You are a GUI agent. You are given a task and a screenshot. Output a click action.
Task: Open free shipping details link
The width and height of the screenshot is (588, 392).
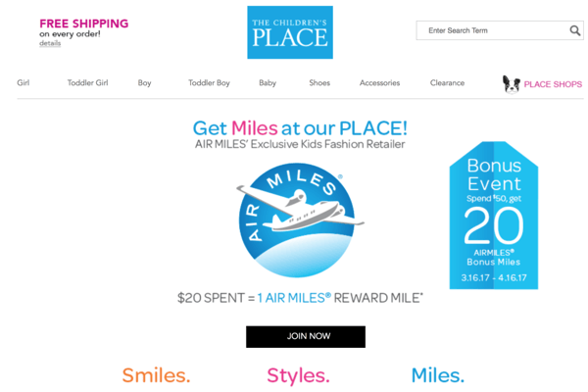tap(50, 43)
